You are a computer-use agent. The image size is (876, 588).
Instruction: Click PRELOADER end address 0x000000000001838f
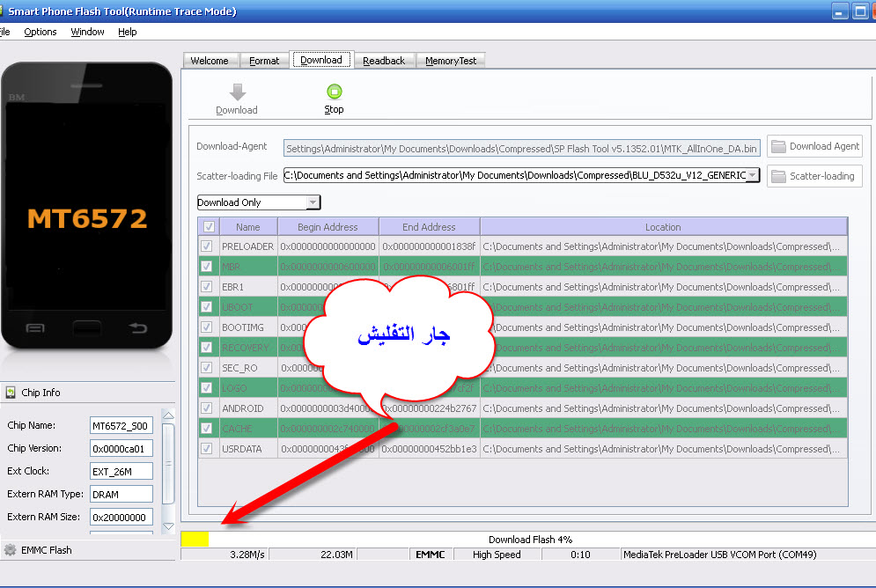pos(429,246)
